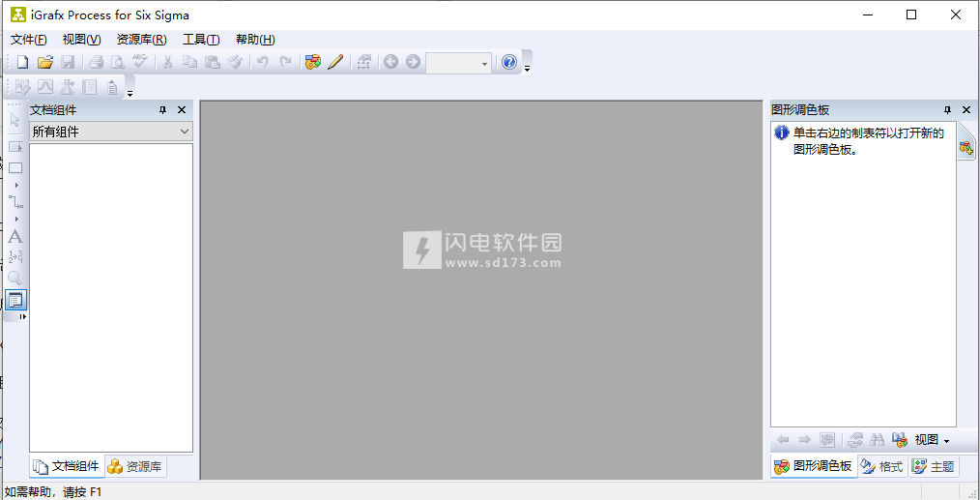Select the arrow pointer tool
The width and height of the screenshot is (980, 500).
[15, 120]
